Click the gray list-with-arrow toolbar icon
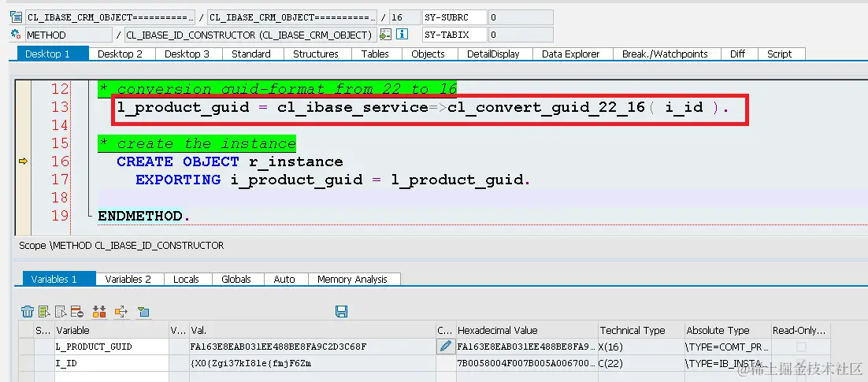868x382 pixels. [61, 312]
